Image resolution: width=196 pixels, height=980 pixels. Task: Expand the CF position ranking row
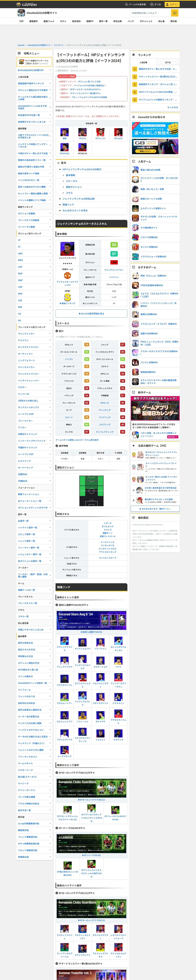[34, 240]
